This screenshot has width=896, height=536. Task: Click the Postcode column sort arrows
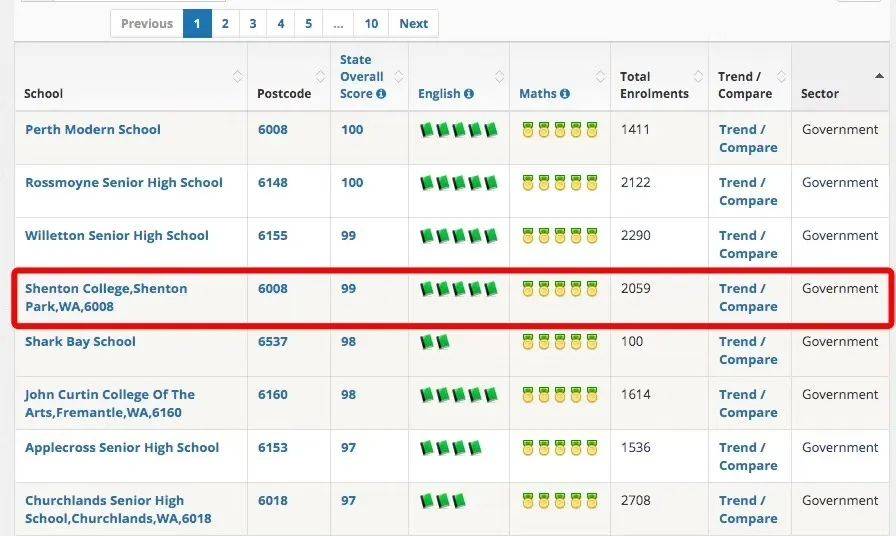click(x=321, y=77)
